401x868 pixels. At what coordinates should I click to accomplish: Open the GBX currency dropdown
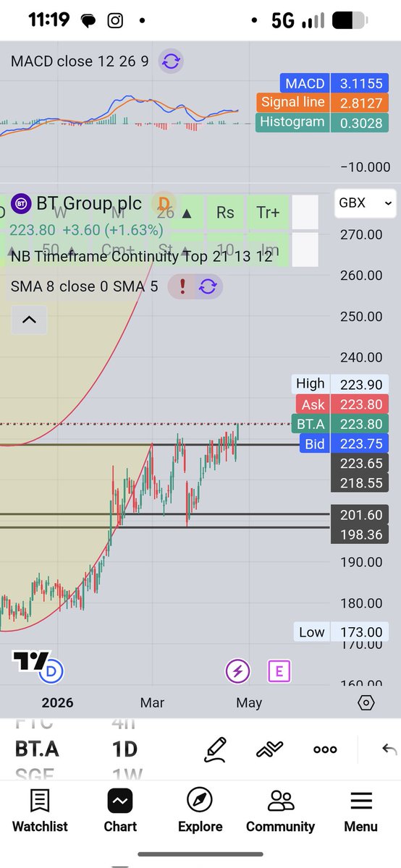click(366, 203)
